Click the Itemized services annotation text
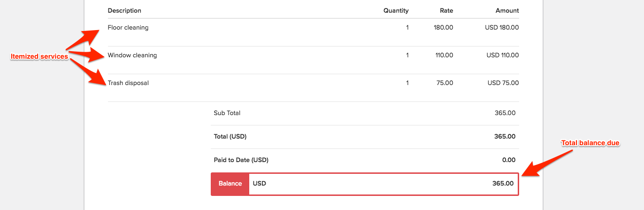Screen dimensions: 644x210 click(x=39, y=57)
